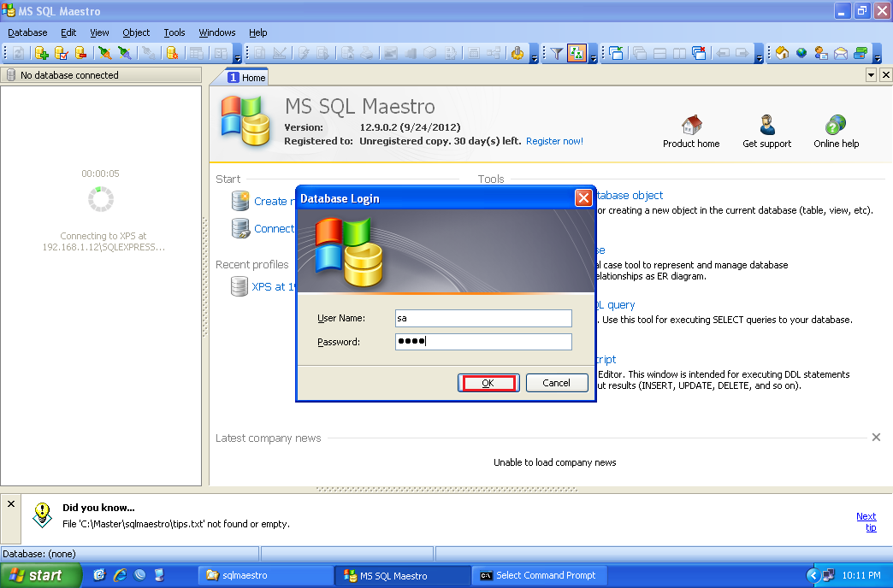Toggle the highlighted tree-sort toolbar icon
The width and height of the screenshot is (893, 588).
pyautogui.click(x=577, y=54)
